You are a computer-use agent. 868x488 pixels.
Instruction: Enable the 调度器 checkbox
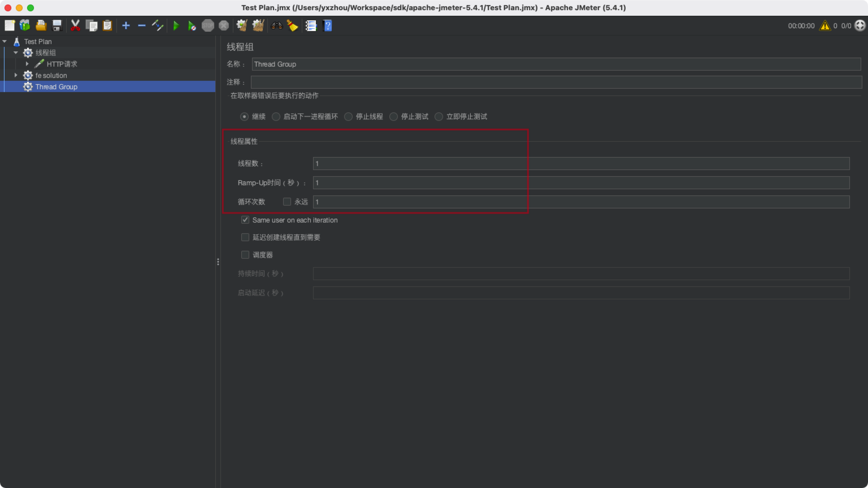point(245,255)
